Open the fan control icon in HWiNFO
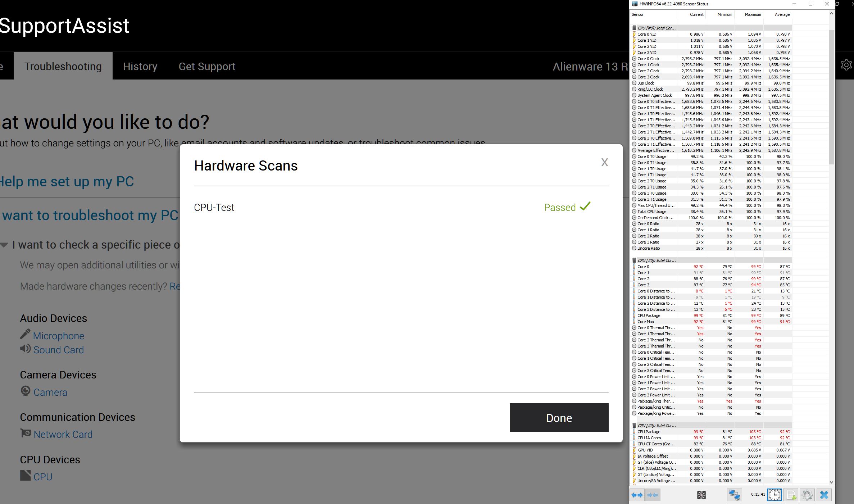 [x=701, y=495]
